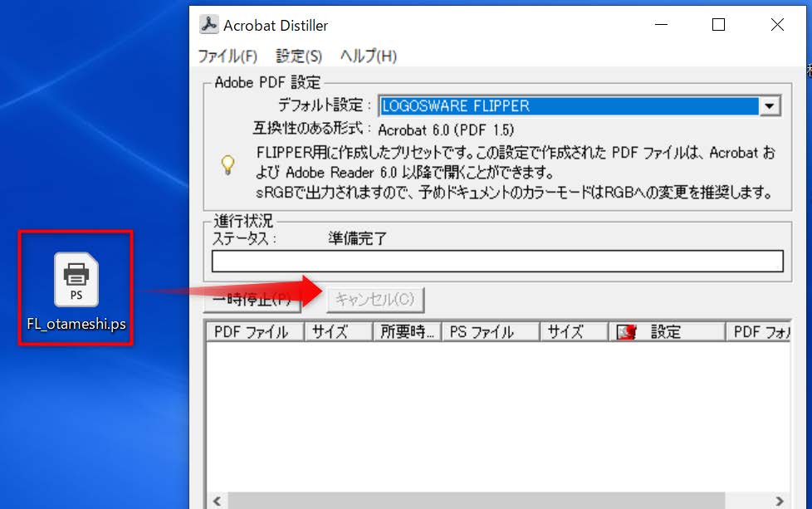Click the 一時停止(P) button
This screenshot has height=509, width=812.
[252, 300]
